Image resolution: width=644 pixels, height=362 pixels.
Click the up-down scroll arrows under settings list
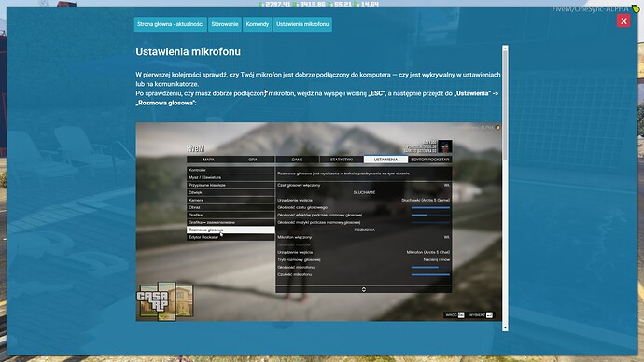pyautogui.click(x=363, y=289)
